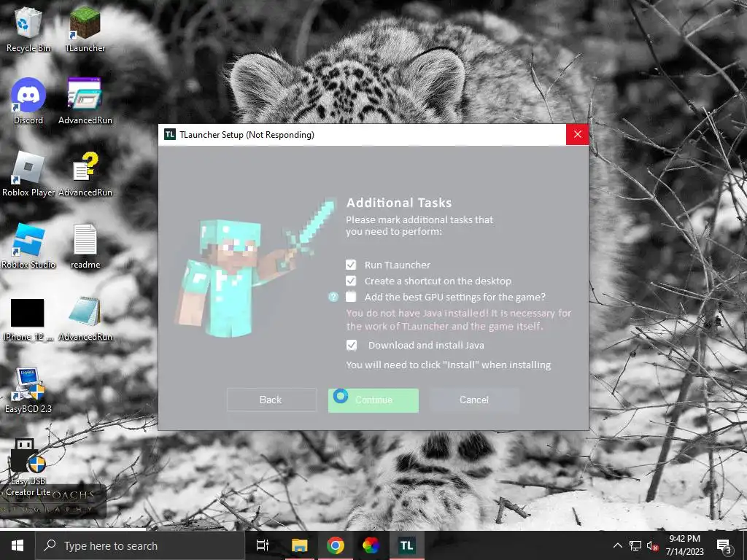Select the readme text file icon
The height and width of the screenshot is (560, 747).
85,246
